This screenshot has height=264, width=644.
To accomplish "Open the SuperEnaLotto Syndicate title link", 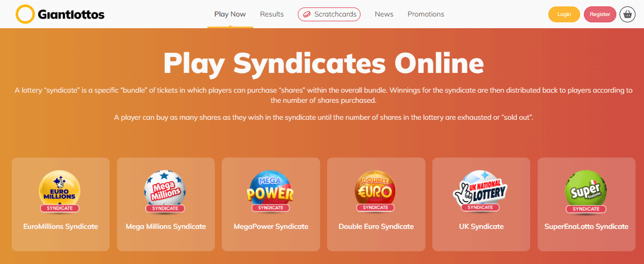I will point(587,226).
